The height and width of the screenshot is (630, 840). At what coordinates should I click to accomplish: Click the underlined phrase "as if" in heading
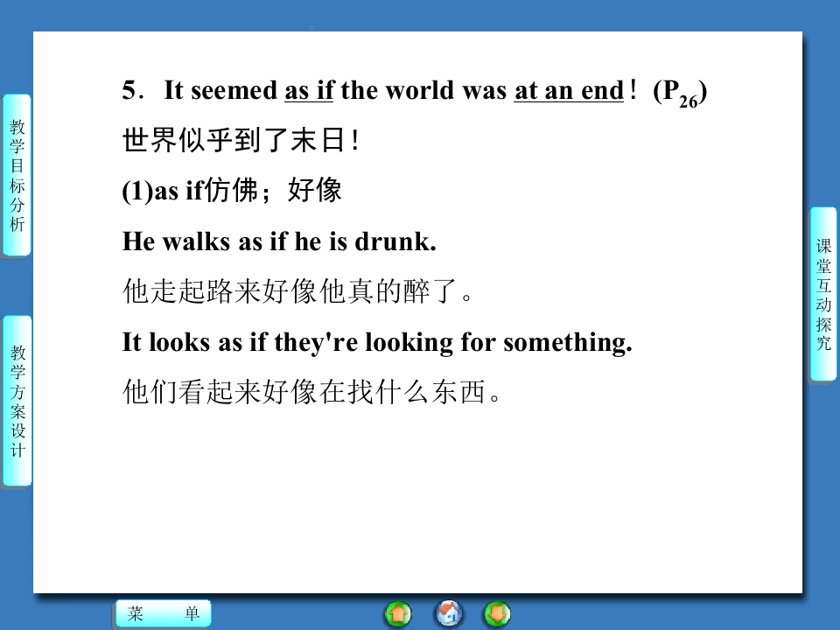(x=309, y=90)
